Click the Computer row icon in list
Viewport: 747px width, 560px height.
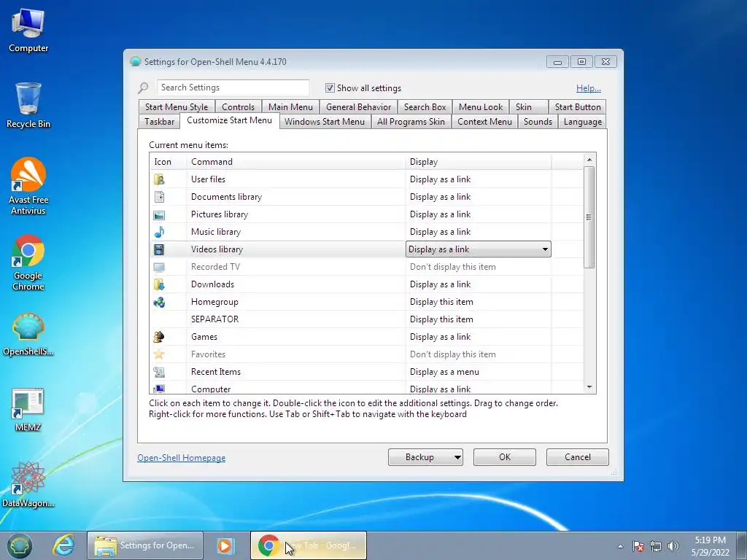click(159, 389)
